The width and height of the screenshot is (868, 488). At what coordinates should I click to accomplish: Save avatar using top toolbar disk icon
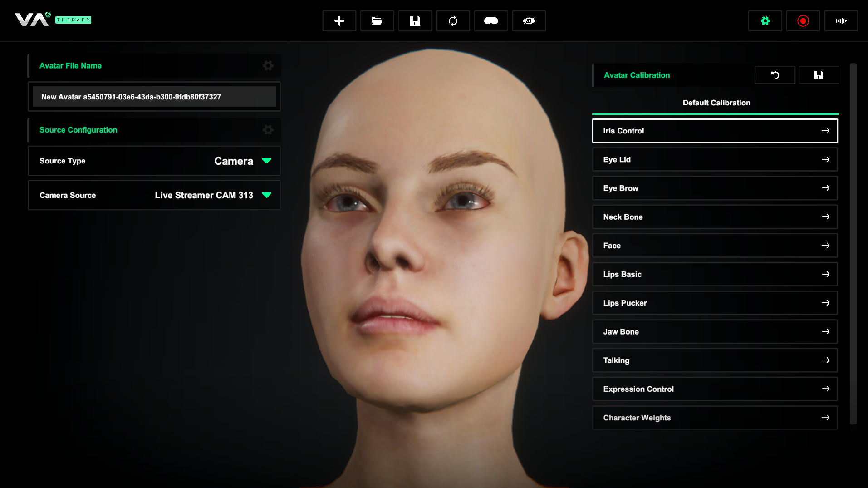point(415,21)
